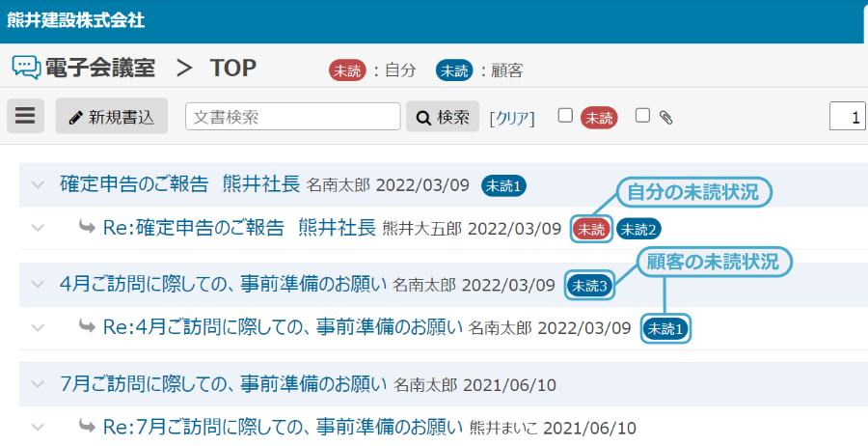Open the 4月ご訪問に際しての、事前準備のお願い thread
The image size is (868, 446).
click(223, 285)
